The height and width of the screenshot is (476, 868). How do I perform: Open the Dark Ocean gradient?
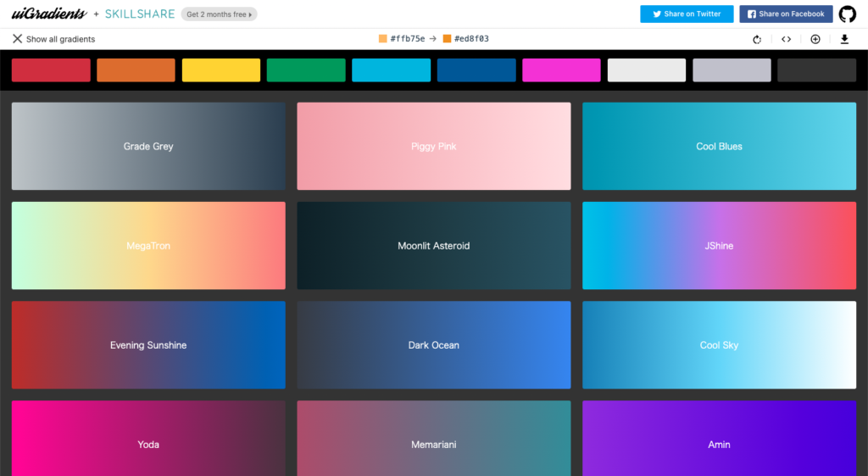pos(434,344)
